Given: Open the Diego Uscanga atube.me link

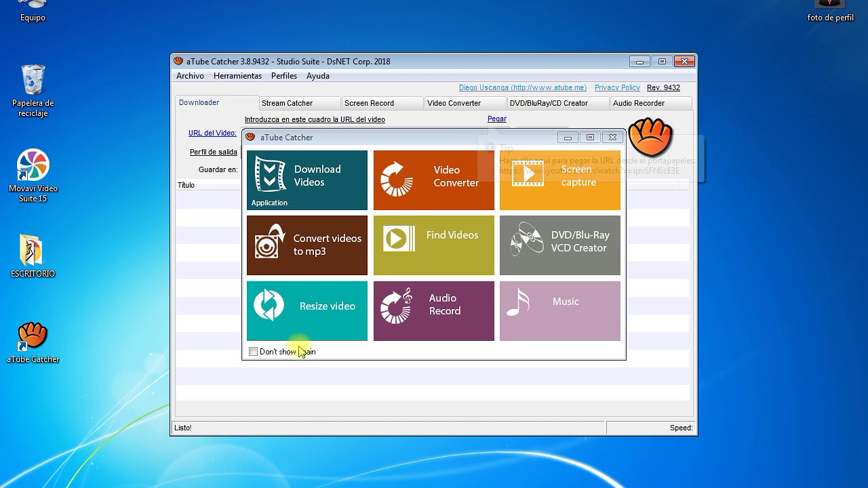Looking at the screenshot, I should click(x=522, y=87).
